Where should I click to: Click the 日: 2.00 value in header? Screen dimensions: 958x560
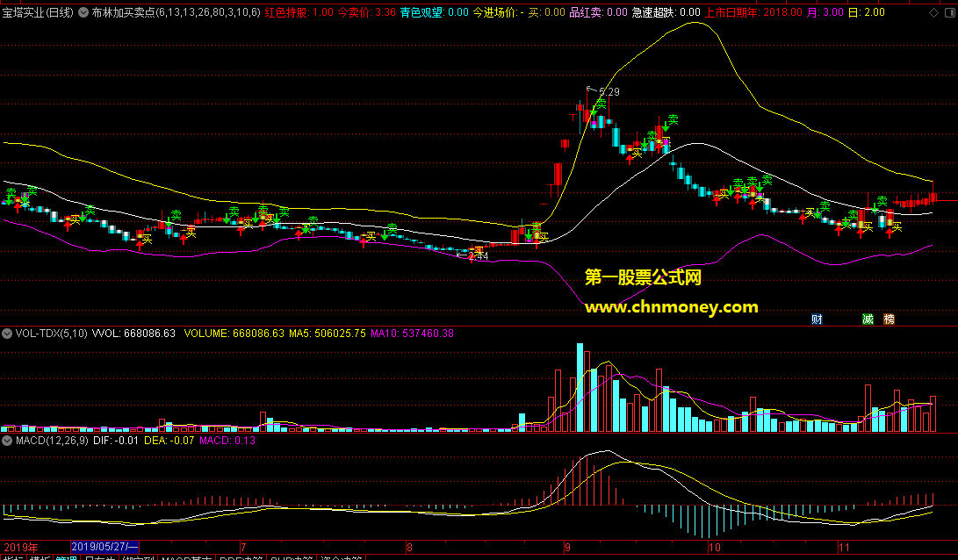pyautogui.click(x=867, y=12)
